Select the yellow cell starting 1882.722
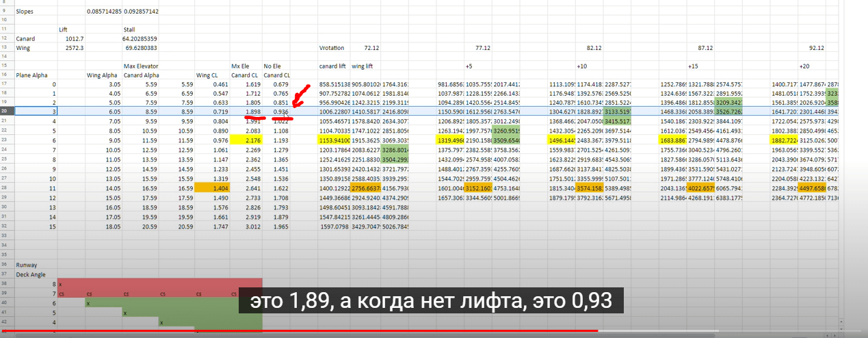 point(784,140)
